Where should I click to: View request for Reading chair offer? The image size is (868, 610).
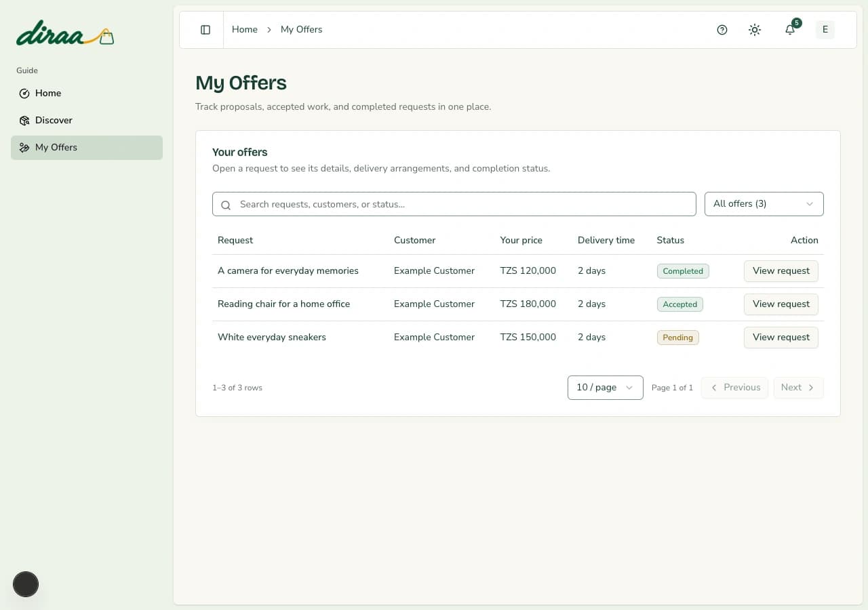pyautogui.click(x=781, y=304)
